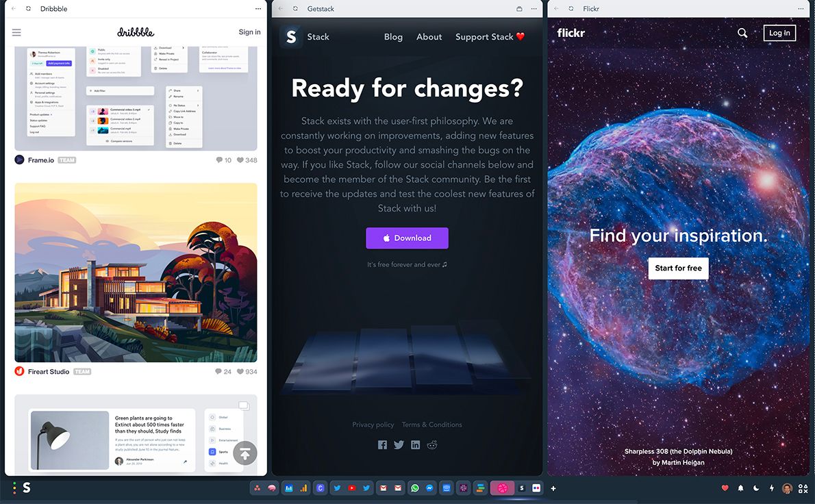Open the three-dot menu on the Dribbble card
Image resolution: width=815 pixels, height=504 pixels.
pyautogui.click(x=258, y=8)
